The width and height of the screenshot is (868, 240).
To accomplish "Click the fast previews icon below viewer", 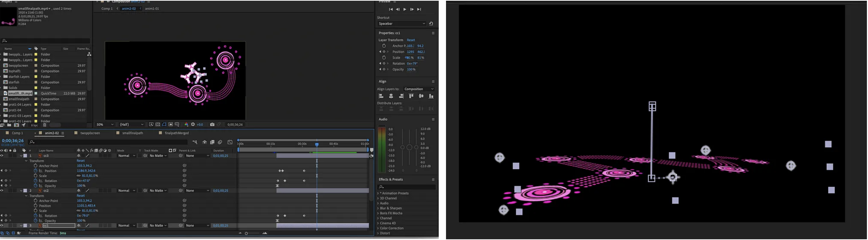I will [x=151, y=124].
